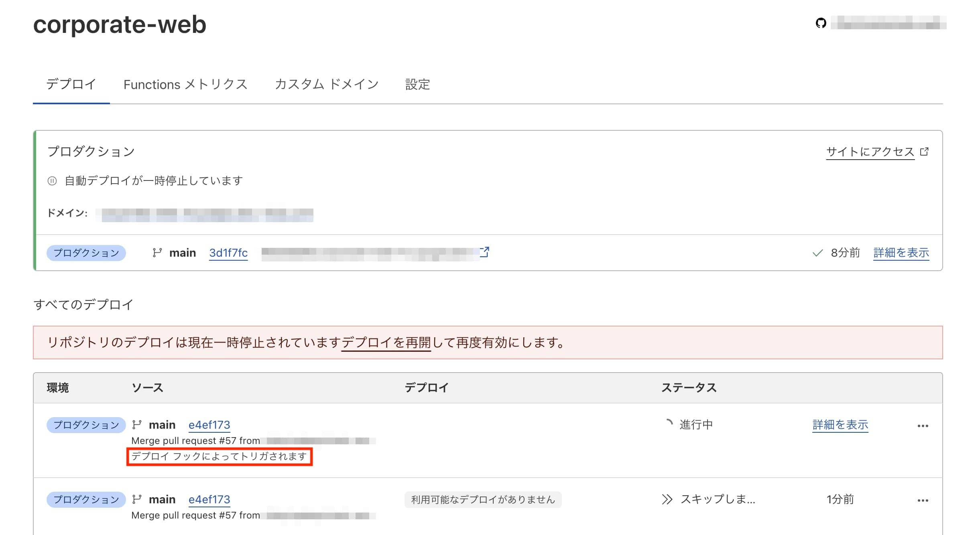Click the external link icon beside サイトにアクセス
This screenshot has width=980, height=535.
(x=925, y=152)
